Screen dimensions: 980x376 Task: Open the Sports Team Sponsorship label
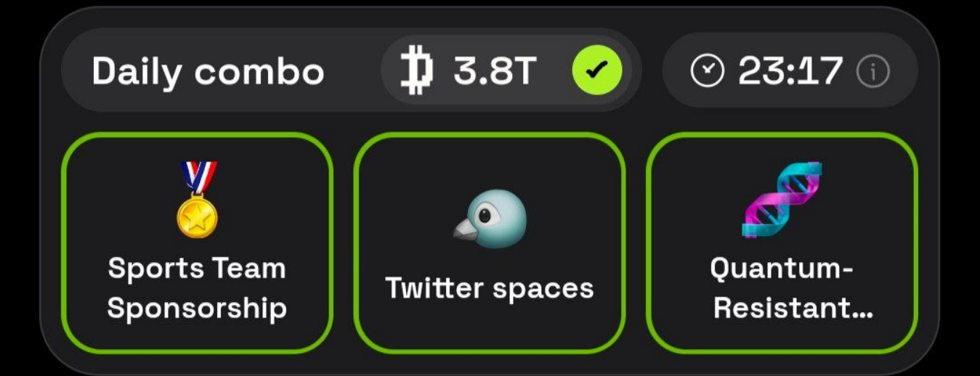[x=197, y=288]
